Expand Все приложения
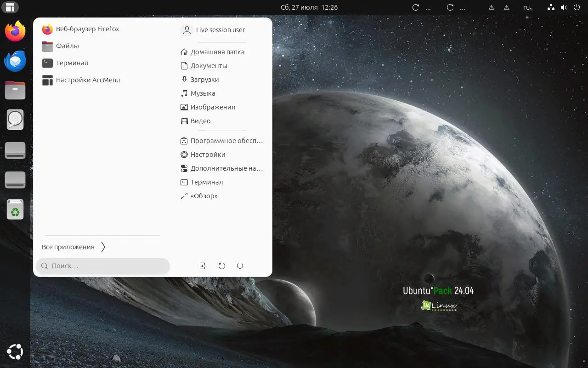588x368 pixels. 74,247
